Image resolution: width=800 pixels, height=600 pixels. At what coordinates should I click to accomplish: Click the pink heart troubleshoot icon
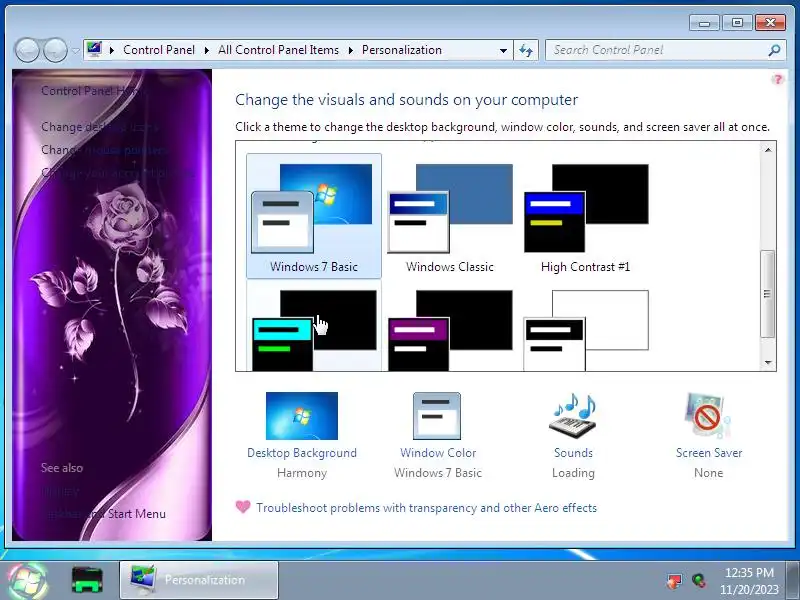pos(243,507)
